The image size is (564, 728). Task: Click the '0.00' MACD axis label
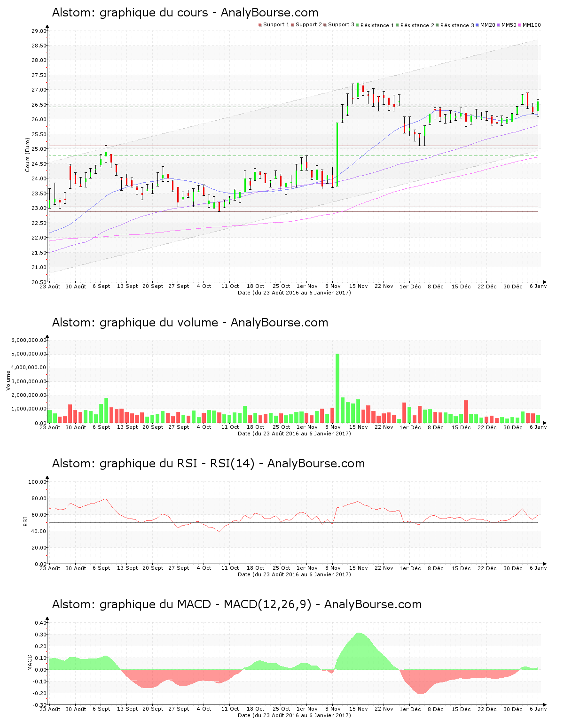click(x=41, y=670)
